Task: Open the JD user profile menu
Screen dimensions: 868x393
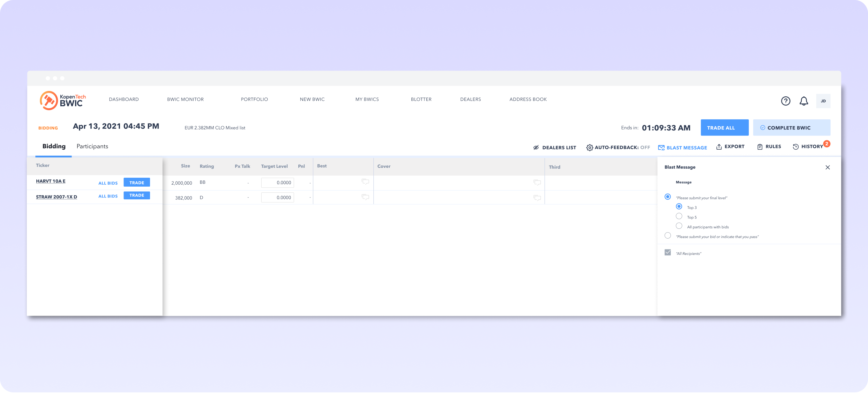Action: pyautogui.click(x=823, y=101)
